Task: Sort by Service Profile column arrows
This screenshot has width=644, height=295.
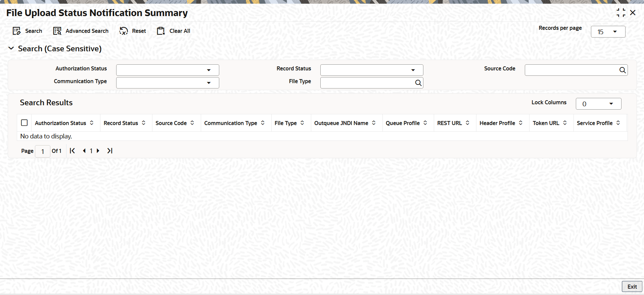Action: pyautogui.click(x=618, y=123)
